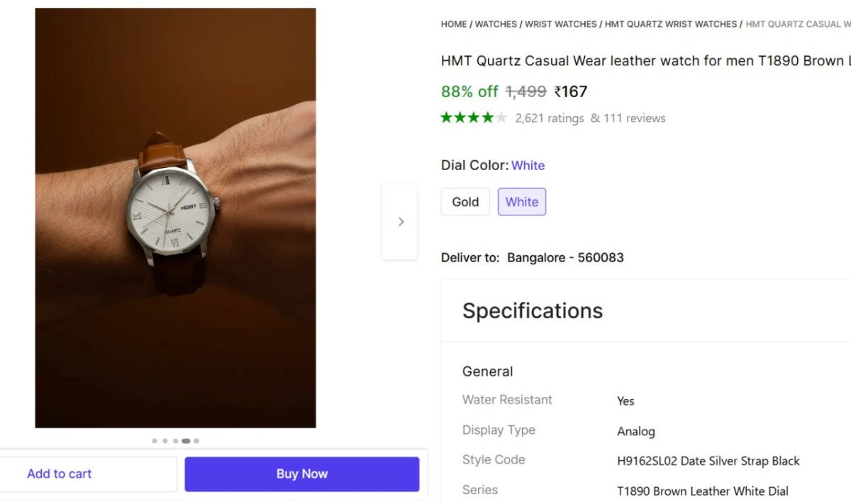
Task: Click the Buy Now button
Action: click(301, 474)
